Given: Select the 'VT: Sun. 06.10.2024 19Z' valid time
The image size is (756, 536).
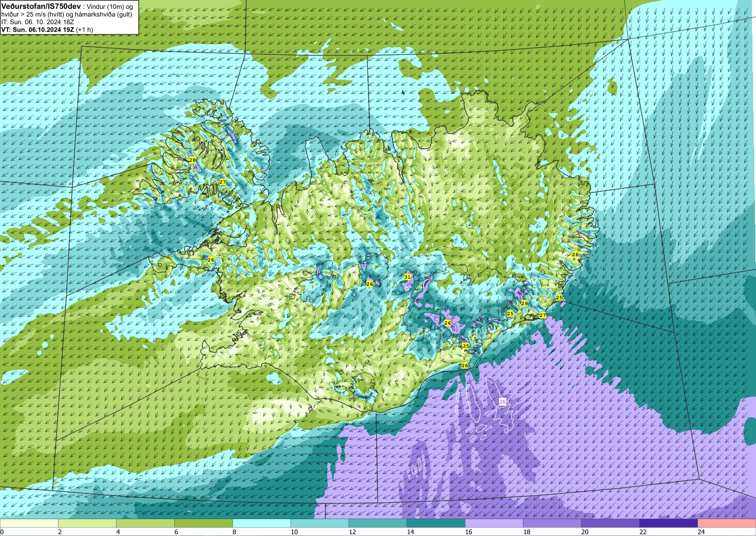Looking at the screenshot, I should point(38,29).
